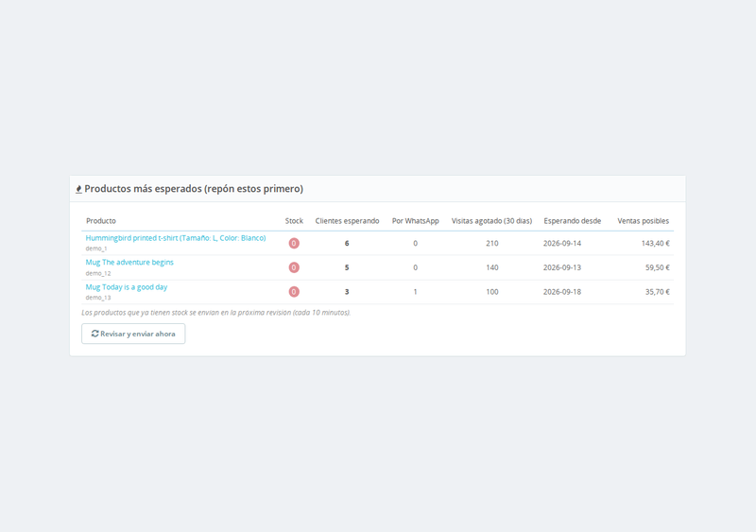Select Visitas agotado (30 días) header
This screenshot has height=532, width=756.
[491, 221]
